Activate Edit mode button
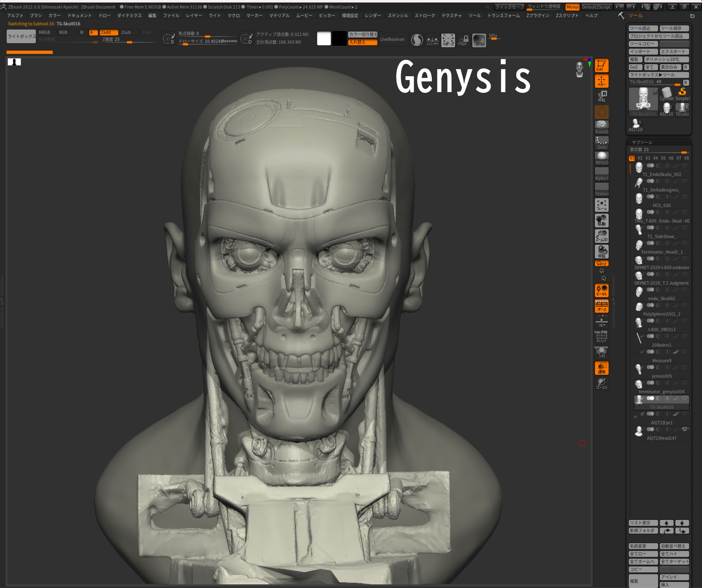This screenshot has height=588, width=702. click(x=601, y=66)
